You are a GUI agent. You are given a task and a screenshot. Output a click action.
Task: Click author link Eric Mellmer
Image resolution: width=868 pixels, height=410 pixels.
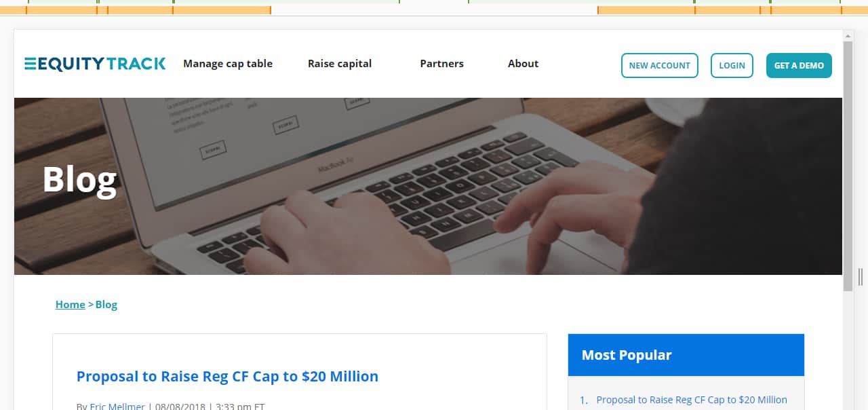tap(117, 407)
